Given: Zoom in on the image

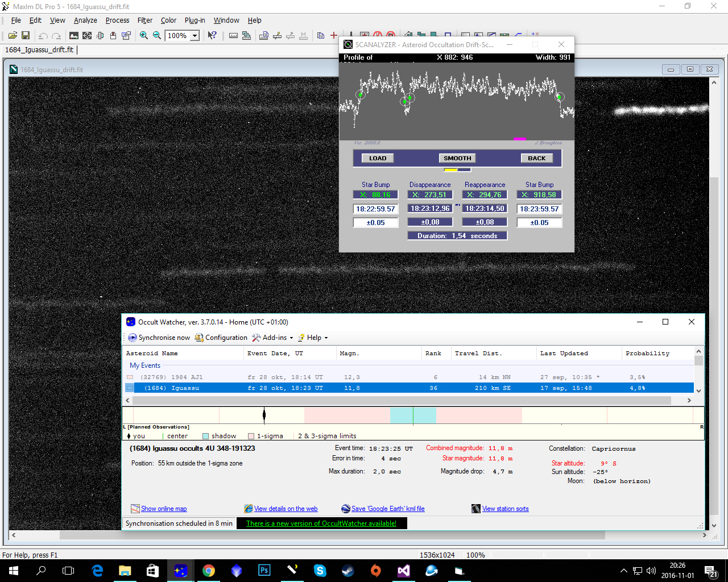Looking at the screenshot, I should click(144, 35).
